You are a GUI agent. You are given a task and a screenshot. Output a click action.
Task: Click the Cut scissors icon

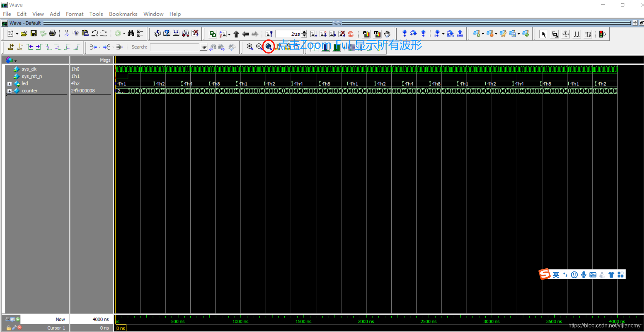66,33
